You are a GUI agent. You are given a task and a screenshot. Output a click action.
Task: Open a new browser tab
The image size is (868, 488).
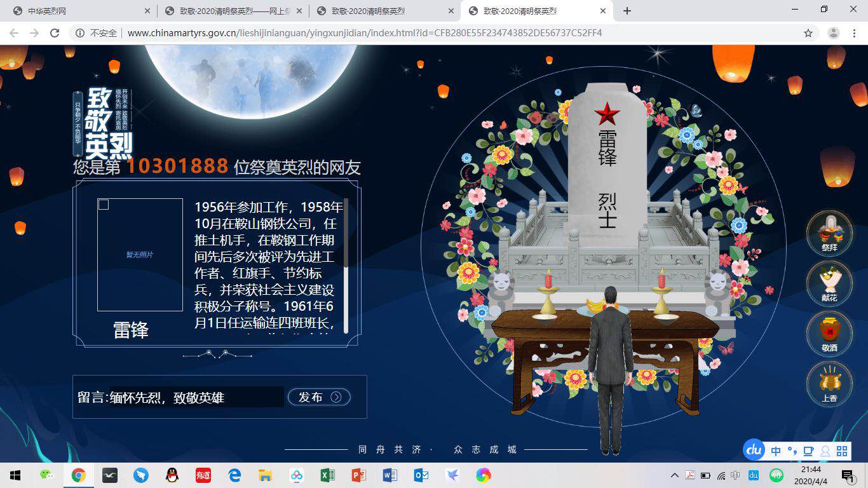tap(627, 11)
